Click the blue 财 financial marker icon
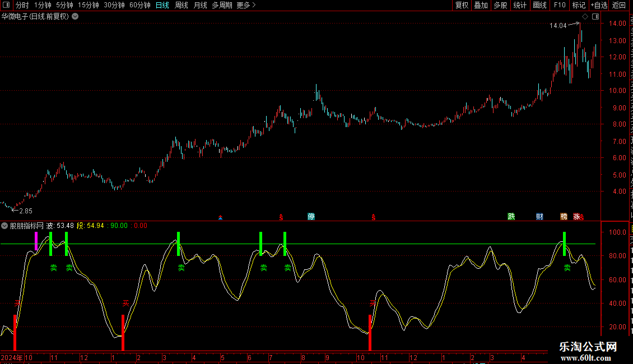 click(x=539, y=217)
